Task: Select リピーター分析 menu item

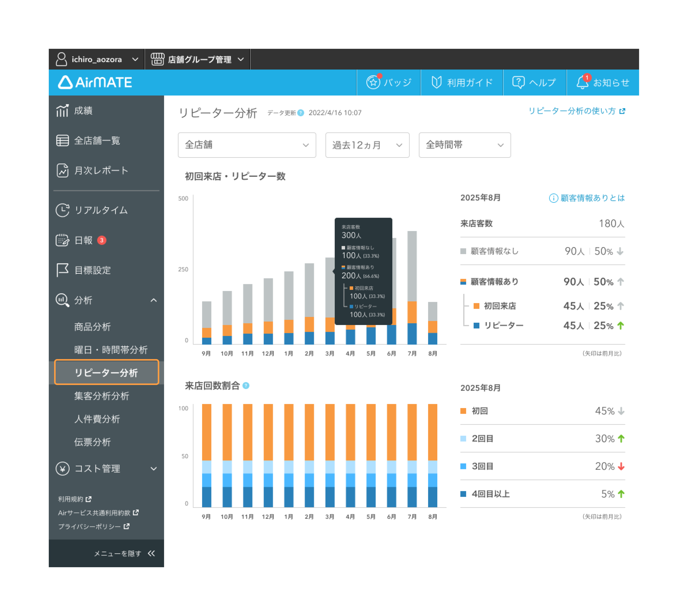Action: [x=106, y=373]
